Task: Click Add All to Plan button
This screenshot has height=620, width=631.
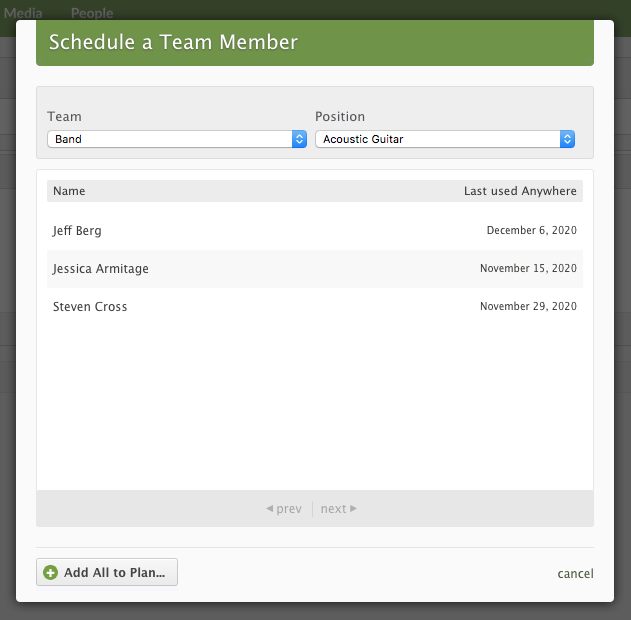Action: pos(107,572)
